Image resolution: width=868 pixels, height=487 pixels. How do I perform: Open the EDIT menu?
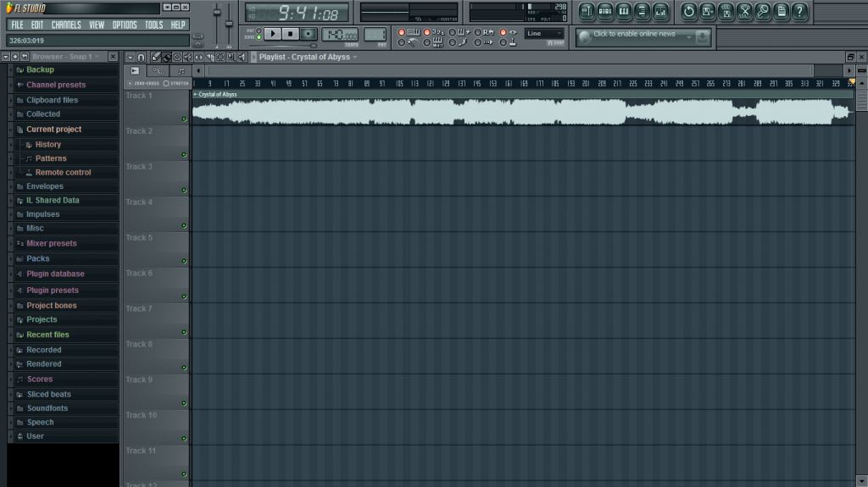(37, 25)
